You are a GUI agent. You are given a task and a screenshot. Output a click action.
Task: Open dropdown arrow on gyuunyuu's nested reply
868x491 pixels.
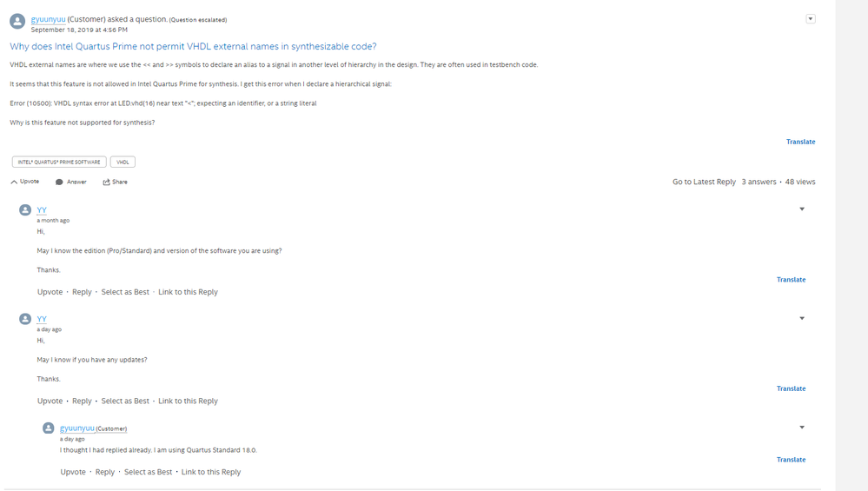click(802, 428)
